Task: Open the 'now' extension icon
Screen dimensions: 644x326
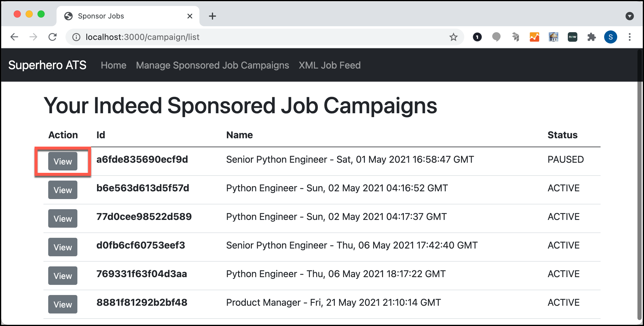Action: pyautogui.click(x=572, y=37)
